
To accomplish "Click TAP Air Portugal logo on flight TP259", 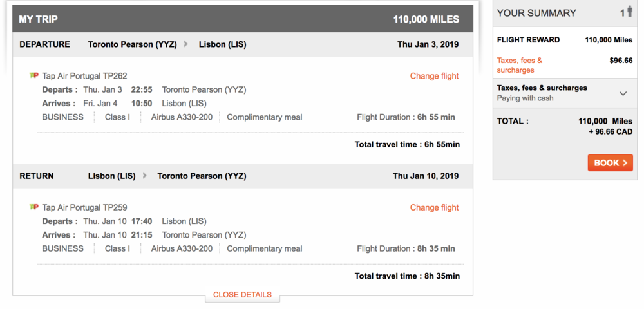I will pos(34,207).
